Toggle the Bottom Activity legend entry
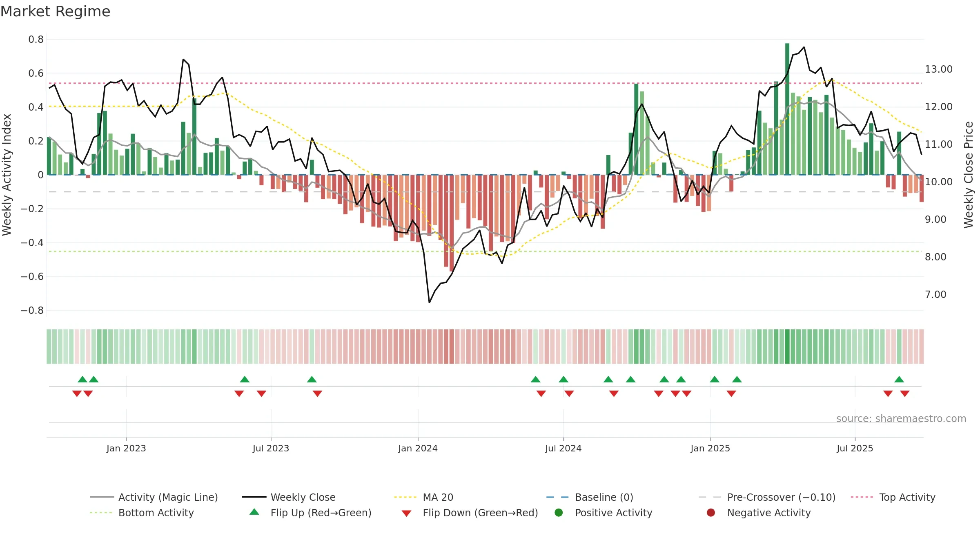 coord(142,513)
